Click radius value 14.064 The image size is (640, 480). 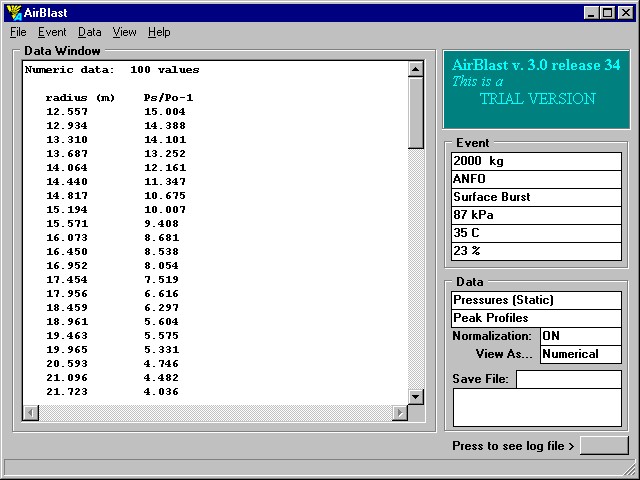coord(67,168)
